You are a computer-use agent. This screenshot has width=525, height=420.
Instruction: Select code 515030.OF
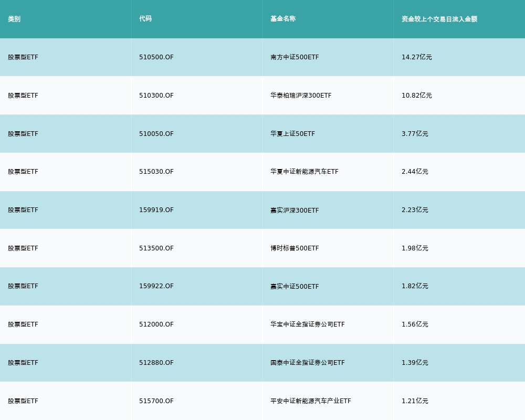[x=156, y=172]
